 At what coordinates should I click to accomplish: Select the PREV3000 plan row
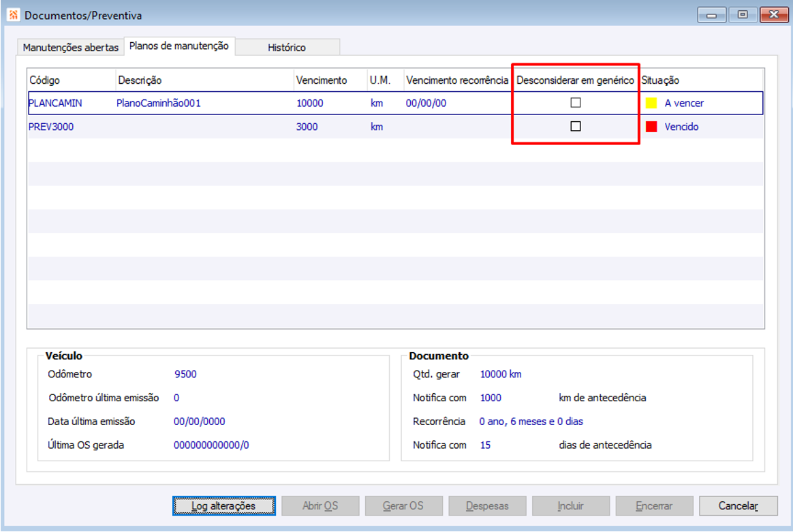[x=396, y=127]
